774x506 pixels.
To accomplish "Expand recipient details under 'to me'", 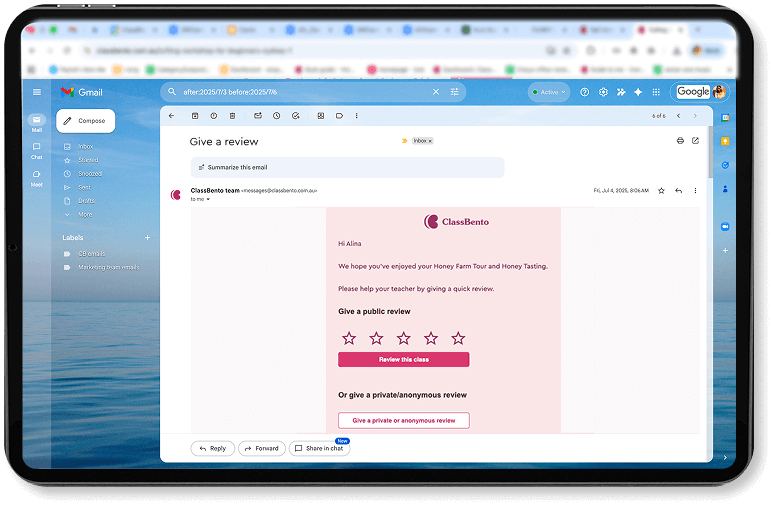I will [x=208, y=199].
